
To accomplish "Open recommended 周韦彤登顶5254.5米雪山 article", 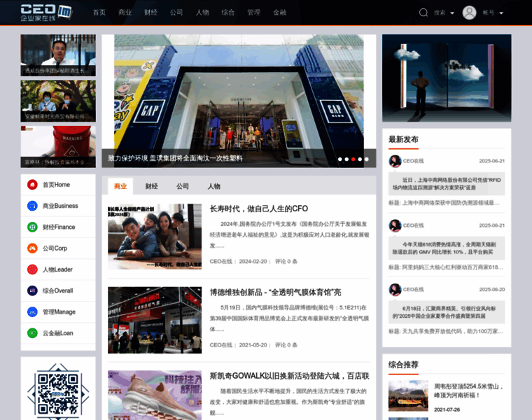I will click(468, 391).
